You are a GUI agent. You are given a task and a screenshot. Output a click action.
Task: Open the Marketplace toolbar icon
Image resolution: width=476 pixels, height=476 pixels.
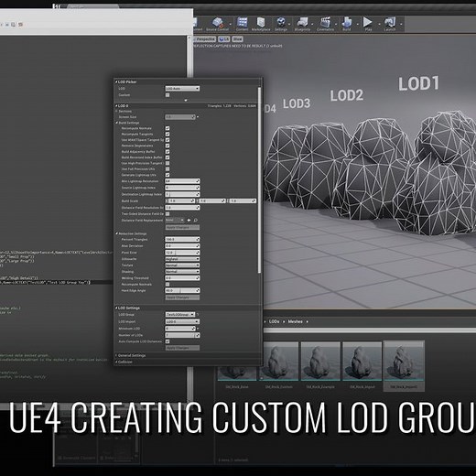pos(261,24)
